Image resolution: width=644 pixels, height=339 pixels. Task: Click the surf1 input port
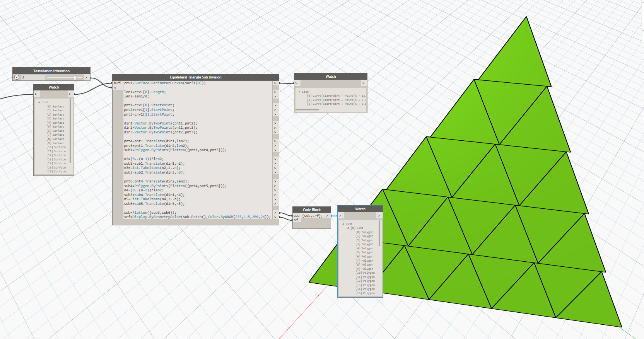coord(118,83)
